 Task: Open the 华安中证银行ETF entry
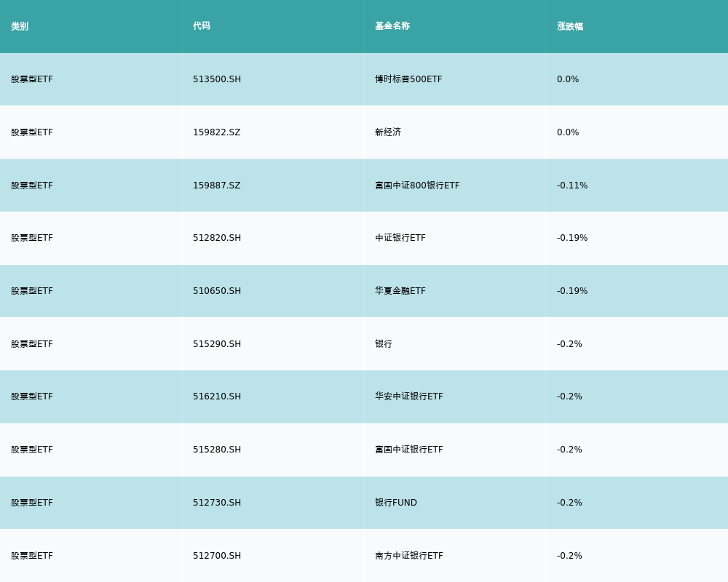pyautogui.click(x=409, y=396)
